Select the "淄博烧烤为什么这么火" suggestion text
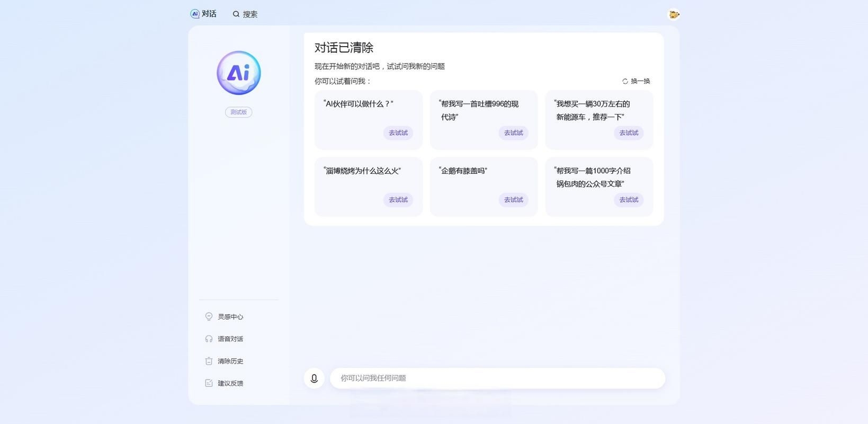The image size is (868, 424). tap(362, 171)
